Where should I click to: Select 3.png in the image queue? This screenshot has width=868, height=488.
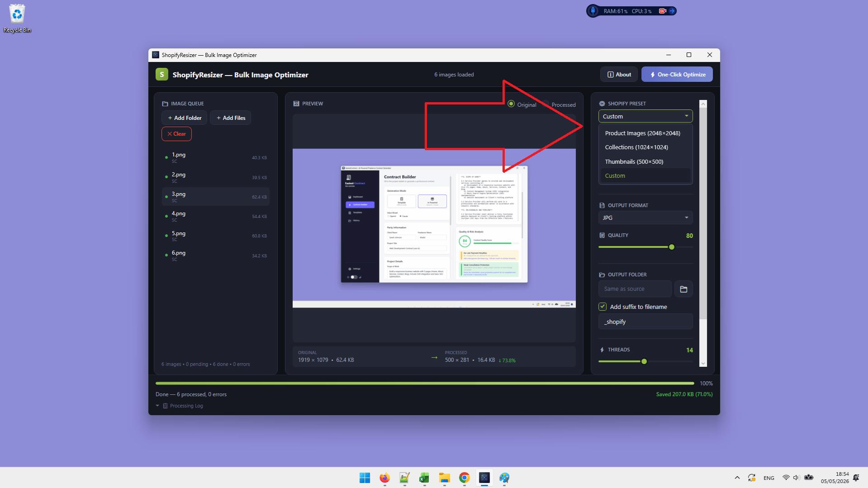pyautogui.click(x=215, y=197)
